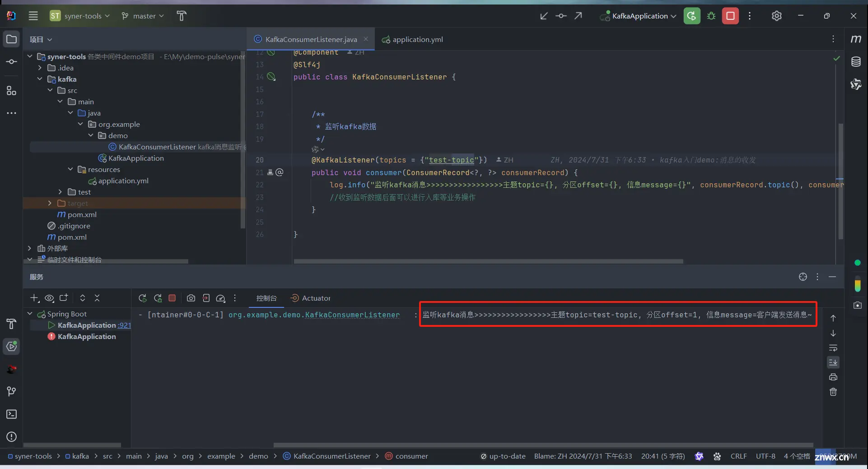Open the Services tool window icon
The height and width of the screenshot is (469, 868).
11,346
